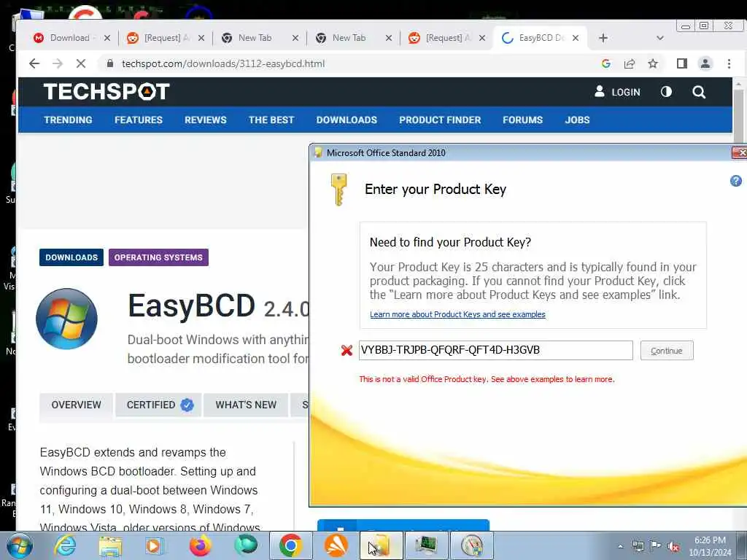The height and width of the screenshot is (560, 747).
Task: Click the network tray icon
Action: click(x=638, y=546)
